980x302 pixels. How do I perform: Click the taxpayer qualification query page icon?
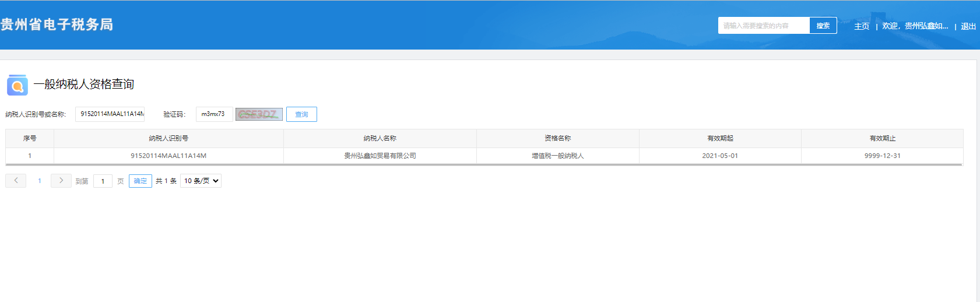click(x=17, y=85)
